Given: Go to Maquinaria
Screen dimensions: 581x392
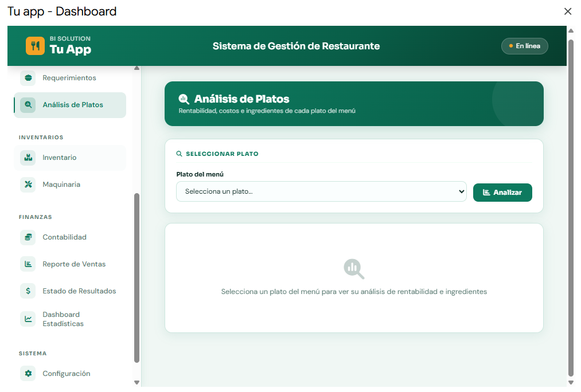Looking at the screenshot, I should pos(70,185).
